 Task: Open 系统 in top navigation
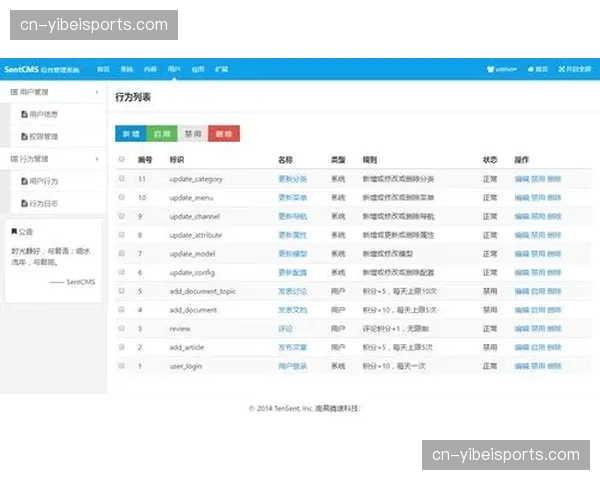(127, 69)
